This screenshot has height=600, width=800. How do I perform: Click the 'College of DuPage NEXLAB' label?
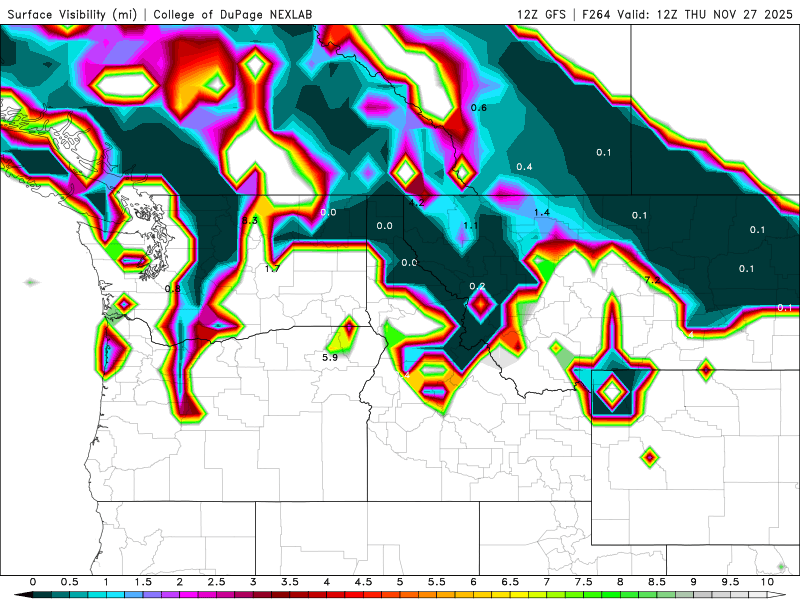tap(233, 14)
